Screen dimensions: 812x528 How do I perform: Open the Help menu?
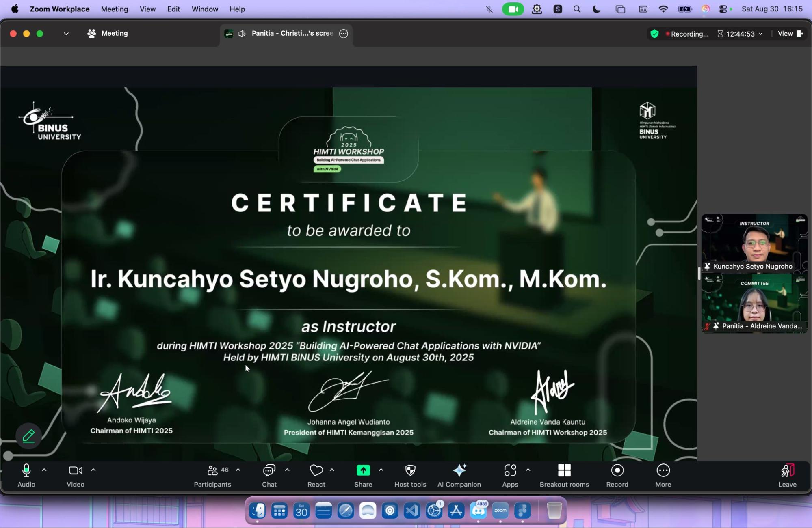pyautogui.click(x=237, y=9)
